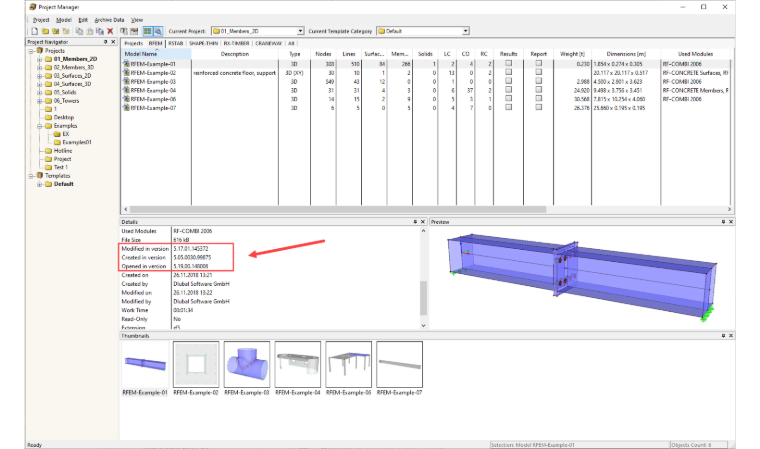Sort by the Description column header

tap(235, 54)
